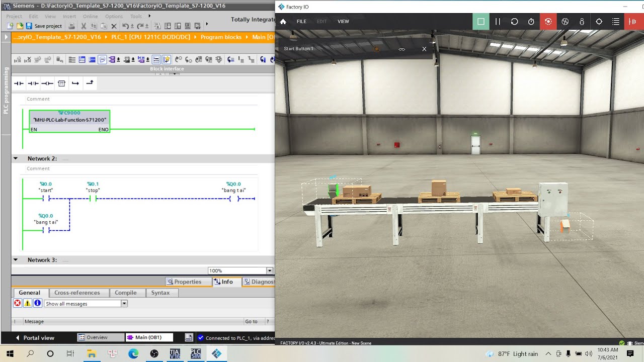
Task: Open the Factory IO time scale timer
Action: tap(531, 22)
